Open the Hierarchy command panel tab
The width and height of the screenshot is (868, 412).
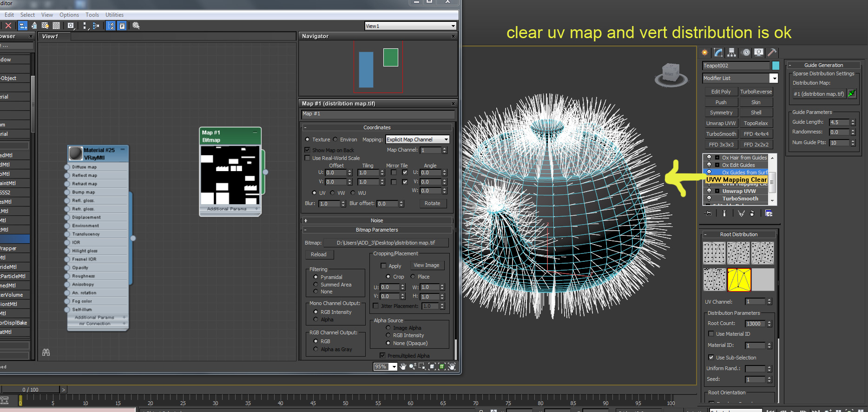click(x=732, y=53)
